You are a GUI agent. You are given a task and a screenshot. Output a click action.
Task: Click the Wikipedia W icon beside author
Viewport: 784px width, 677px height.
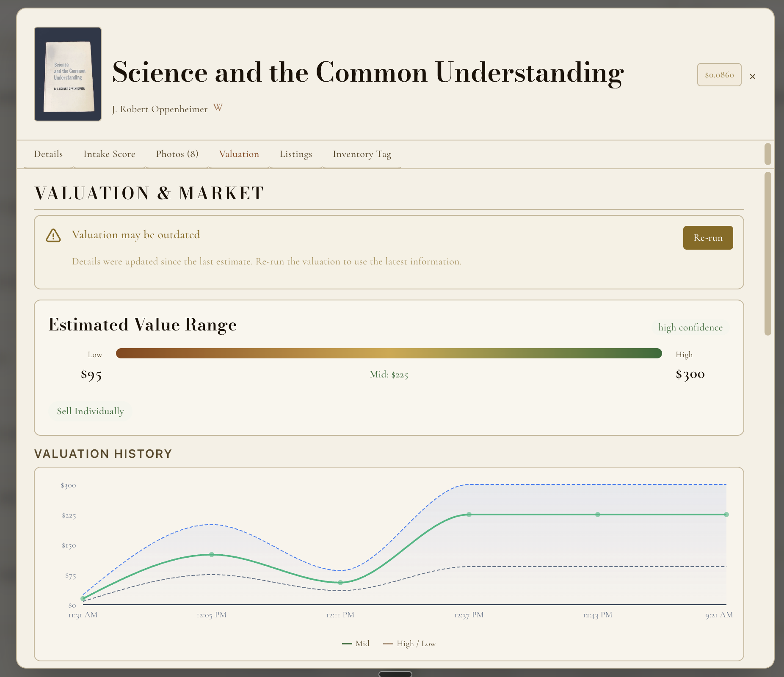(218, 107)
